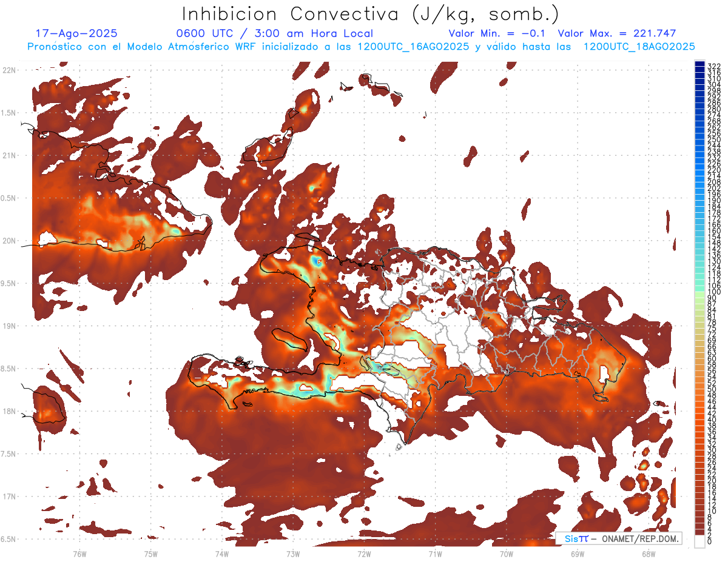Image resolution: width=728 pixels, height=562 pixels.
Task: Click the '71W' longitude label
Action: [x=435, y=554]
